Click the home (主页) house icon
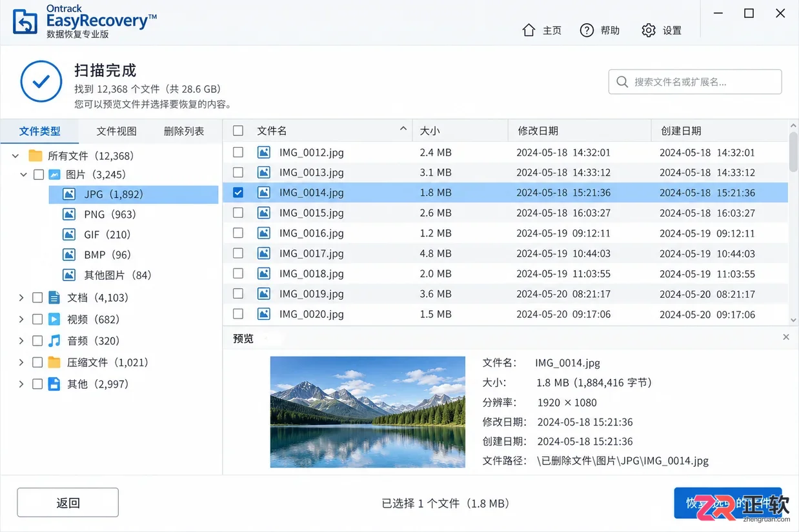The height and width of the screenshot is (532, 799). pyautogui.click(x=529, y=30)
